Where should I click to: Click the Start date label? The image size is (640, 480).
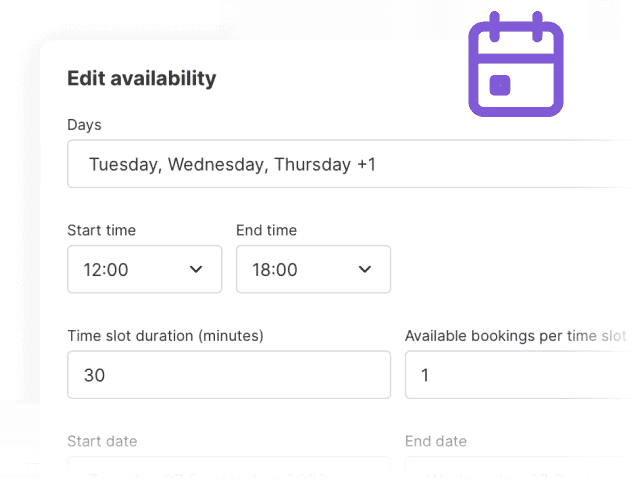(x=102, y=441)
